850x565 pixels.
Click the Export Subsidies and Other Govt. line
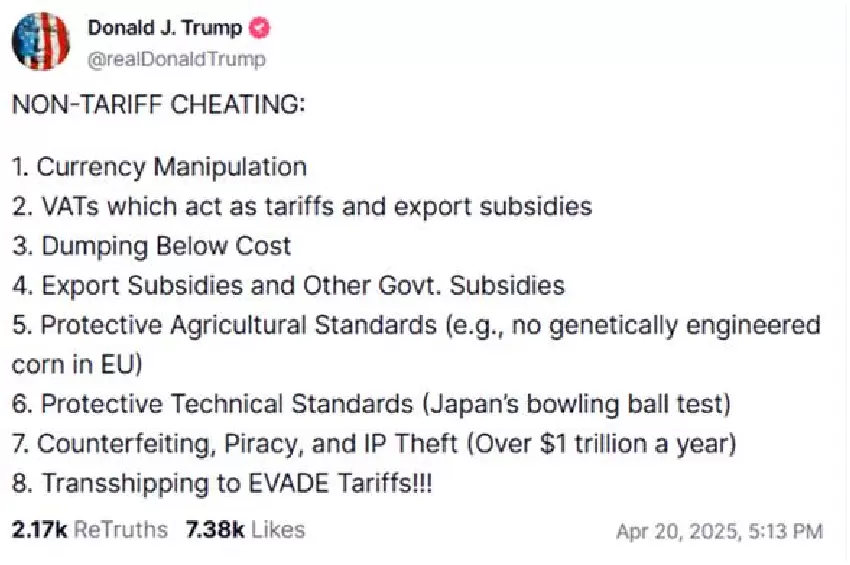point(289,286)
